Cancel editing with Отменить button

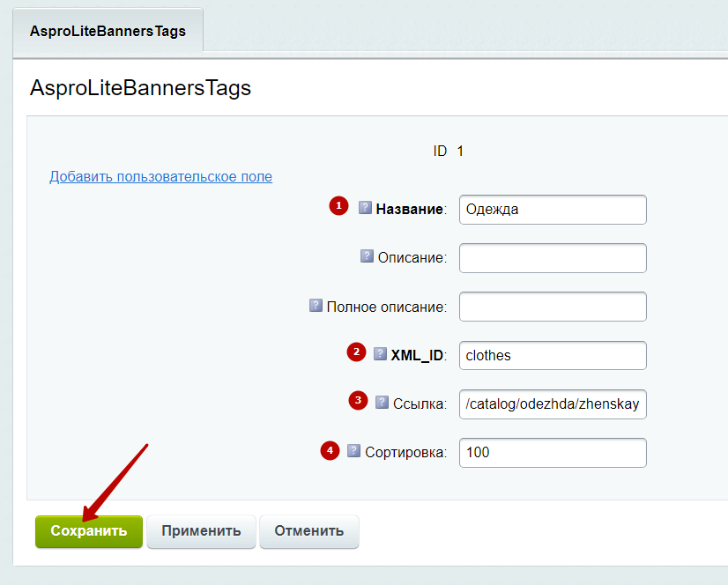click(x=308, y=531)
